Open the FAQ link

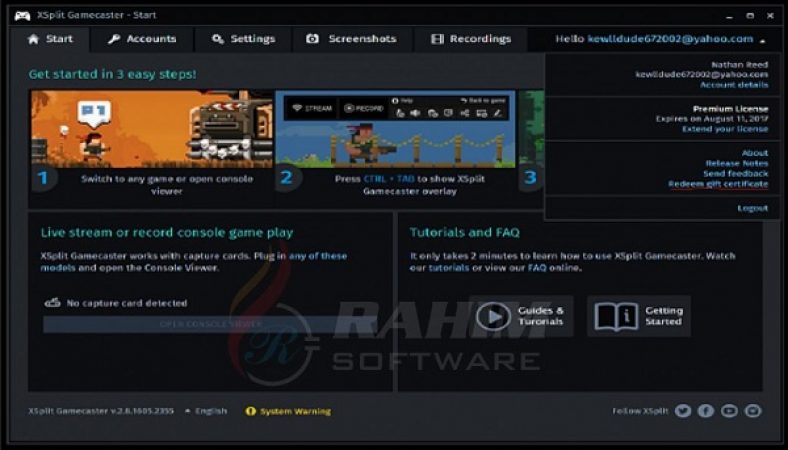pos(537,268)
